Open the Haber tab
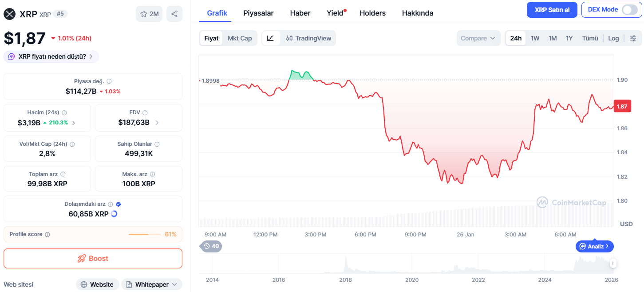The height and width of the screenshot is (292, 644). click(300, 13)
